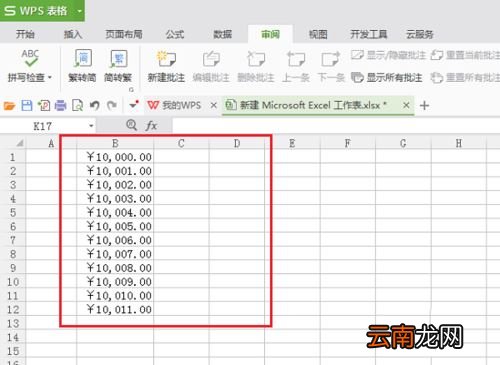Viewport: 500px width, 365px height.
Task: Switch to the 视图 ribbon tab
Action: point(318,34)
